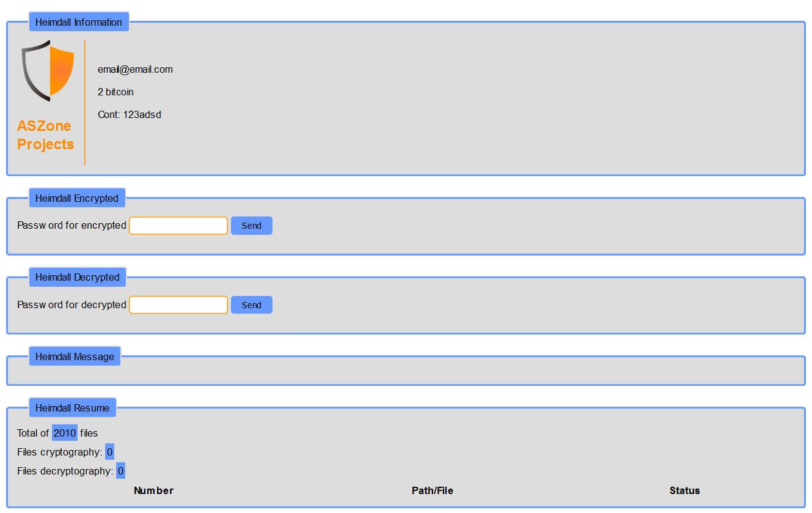Click the Number column header

[153, 490]
